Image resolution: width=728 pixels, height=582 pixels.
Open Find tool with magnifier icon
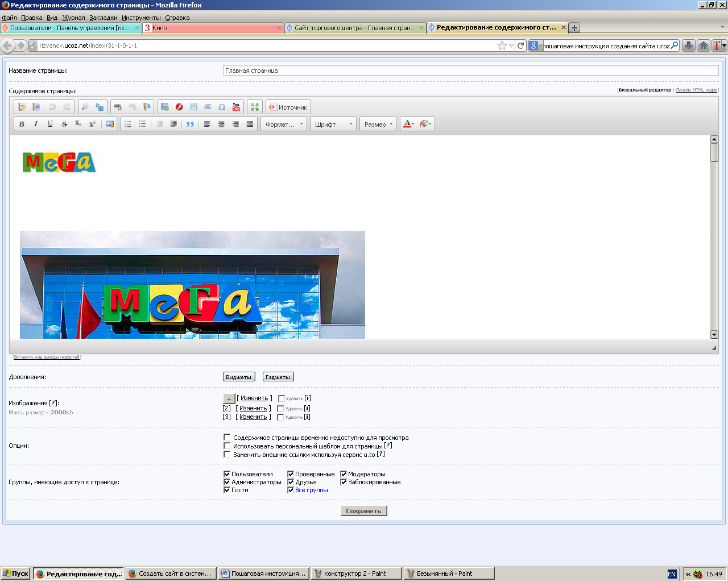85,107
